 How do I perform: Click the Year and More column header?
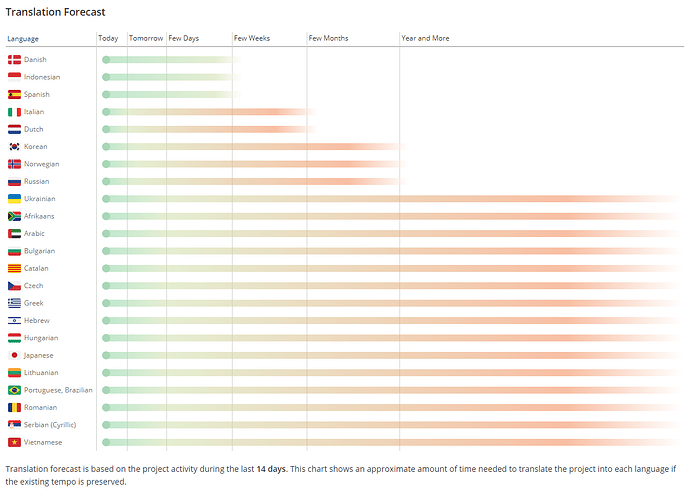425,38
